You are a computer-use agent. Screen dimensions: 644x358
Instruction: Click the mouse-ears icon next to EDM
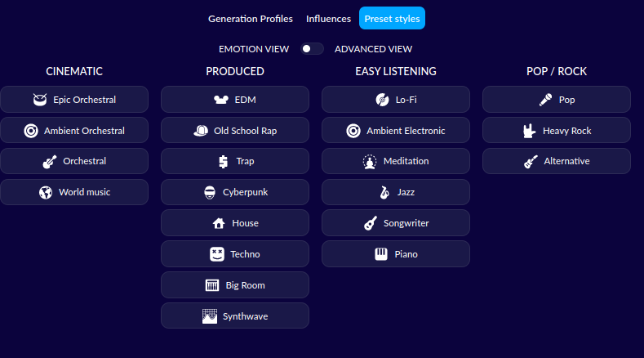pos(221,100)
